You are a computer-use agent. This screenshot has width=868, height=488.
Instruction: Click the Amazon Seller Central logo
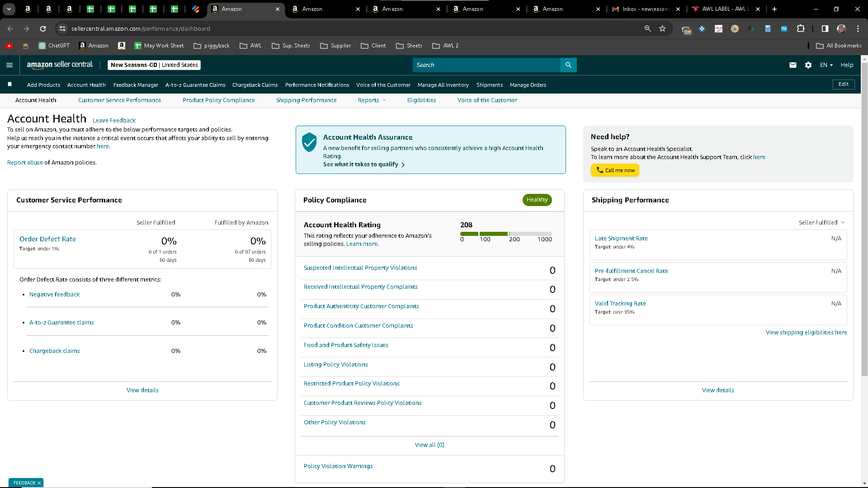coord(60,65)
